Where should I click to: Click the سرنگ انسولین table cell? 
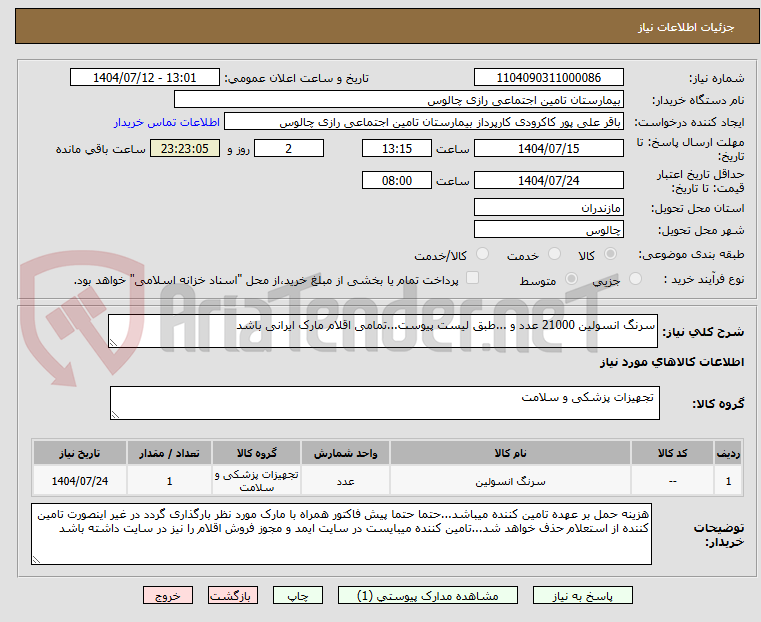point(510,481)
